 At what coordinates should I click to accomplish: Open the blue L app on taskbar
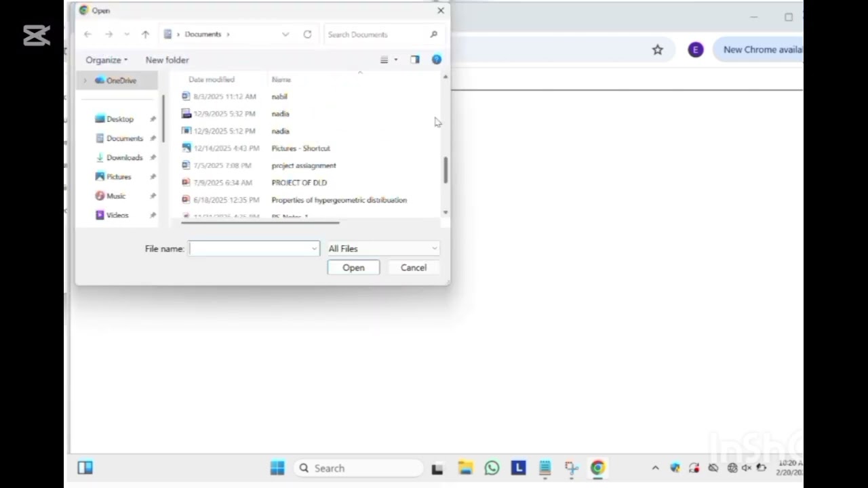pos(519,468)
